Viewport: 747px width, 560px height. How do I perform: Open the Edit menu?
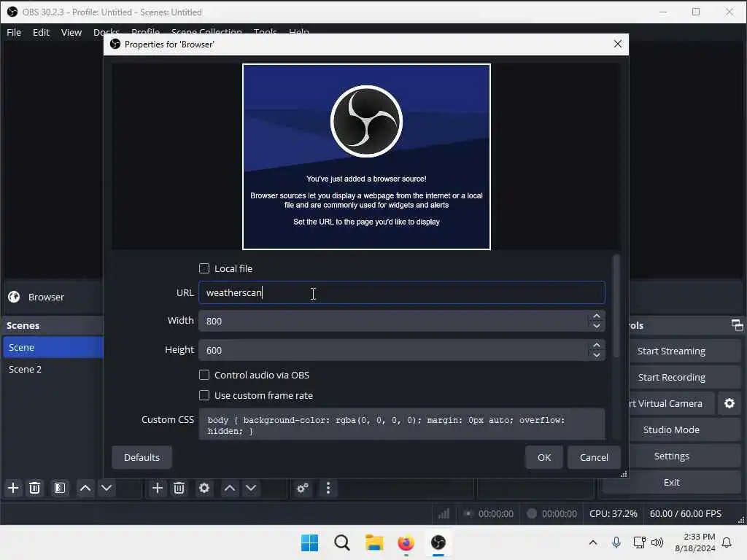coord(41,32)
